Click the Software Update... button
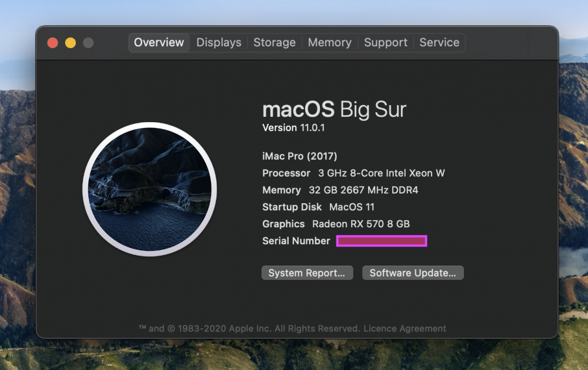 pyautogui.click(x=413, y=273)
